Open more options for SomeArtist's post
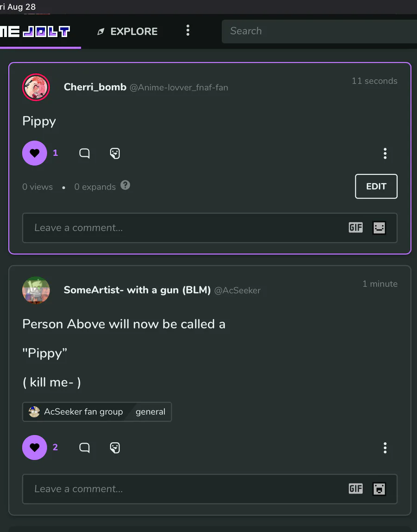This screenshot has width=417, height=532. click(385, 448)
